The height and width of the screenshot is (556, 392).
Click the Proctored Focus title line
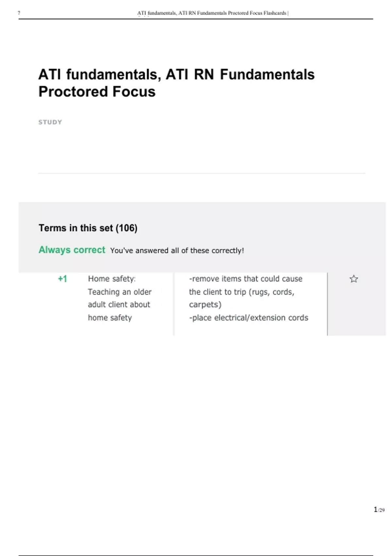pyautogui.click(x=97, y=92)
